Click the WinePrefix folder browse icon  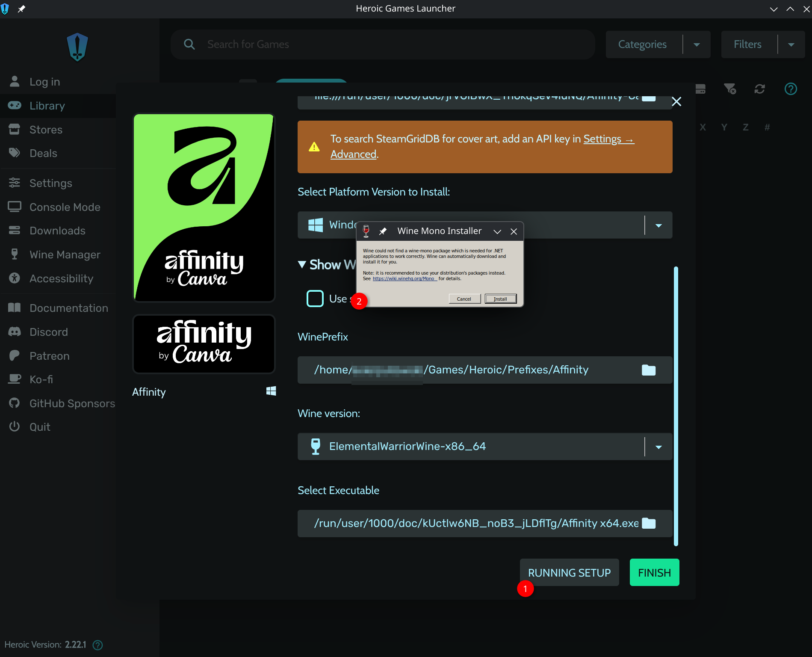point(649,370)
